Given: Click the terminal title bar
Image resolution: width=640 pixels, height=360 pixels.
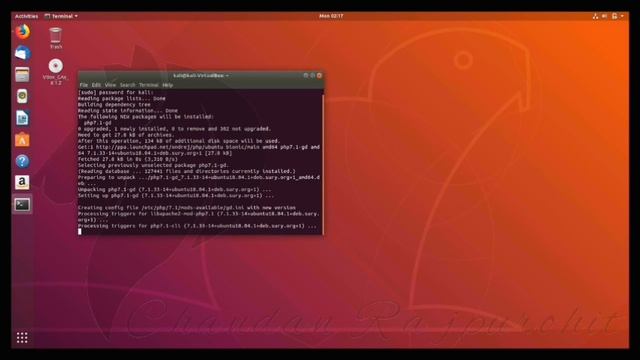Looking at the screenshot, I should tap(200, 76).
